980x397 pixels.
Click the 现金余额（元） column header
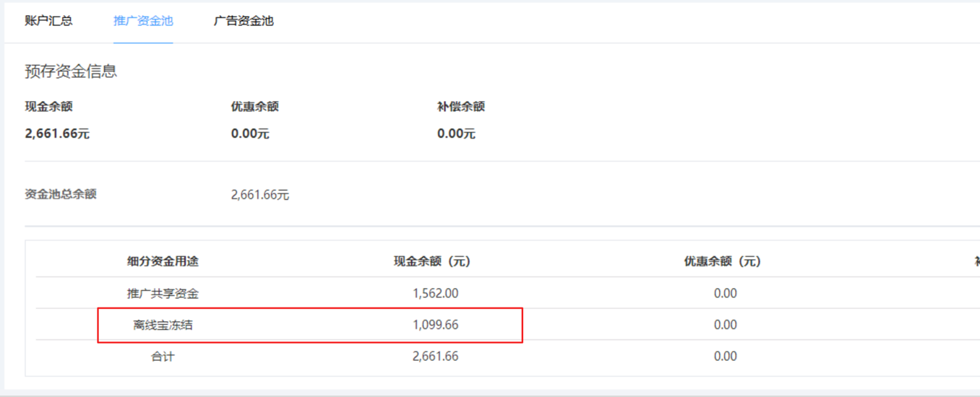click(x=432, y=261)
